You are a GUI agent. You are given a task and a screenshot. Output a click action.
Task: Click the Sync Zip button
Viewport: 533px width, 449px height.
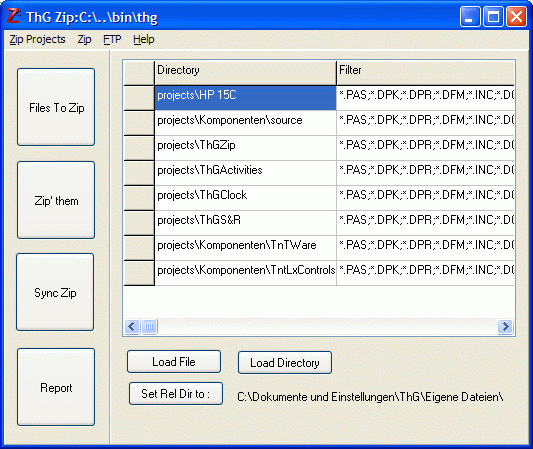pos(55,292)
